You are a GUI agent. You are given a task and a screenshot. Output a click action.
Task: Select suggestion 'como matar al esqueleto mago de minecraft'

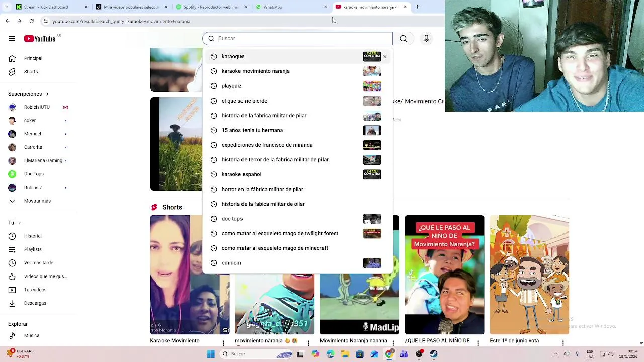pyautogui.click(x=297, y=248)
